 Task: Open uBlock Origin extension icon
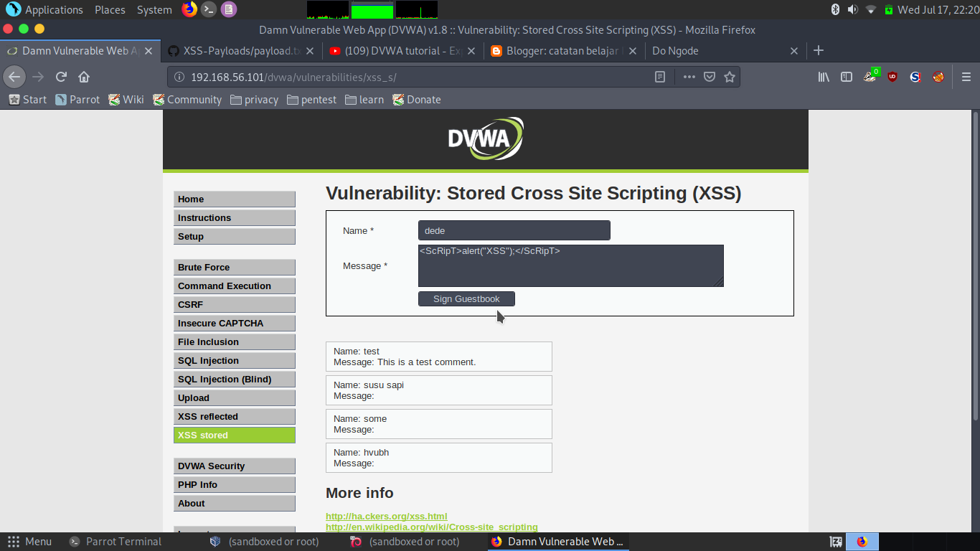pos(892,77)
